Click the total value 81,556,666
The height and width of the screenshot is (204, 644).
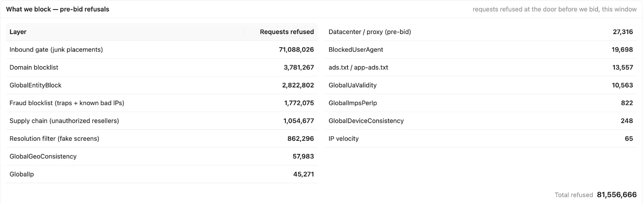[617, 195]
